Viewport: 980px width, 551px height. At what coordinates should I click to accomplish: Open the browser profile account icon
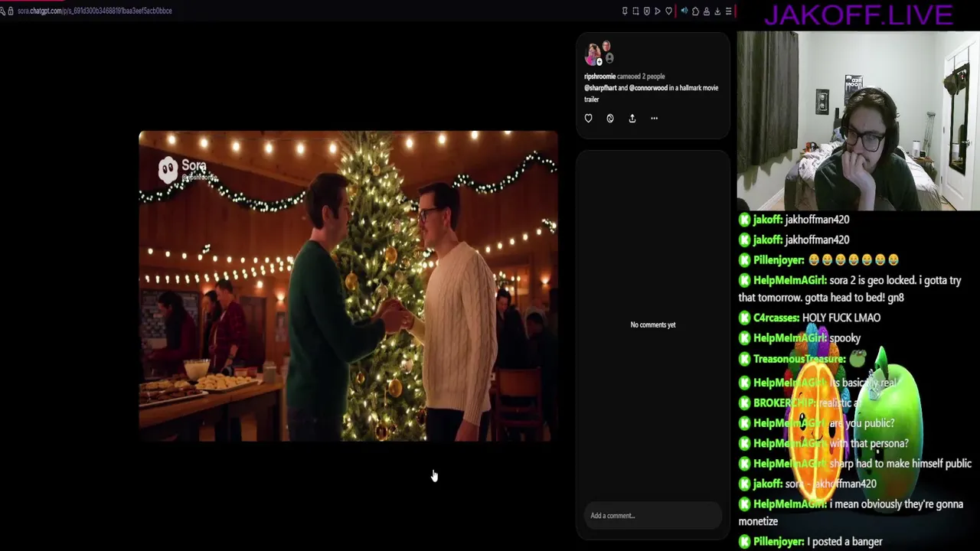(x=707, y=11)
